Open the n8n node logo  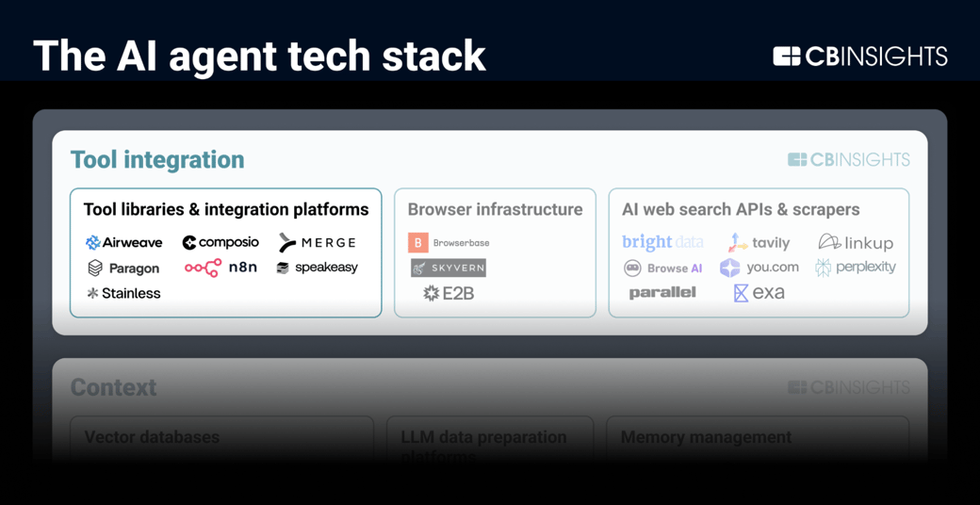[x=220, y=268]
